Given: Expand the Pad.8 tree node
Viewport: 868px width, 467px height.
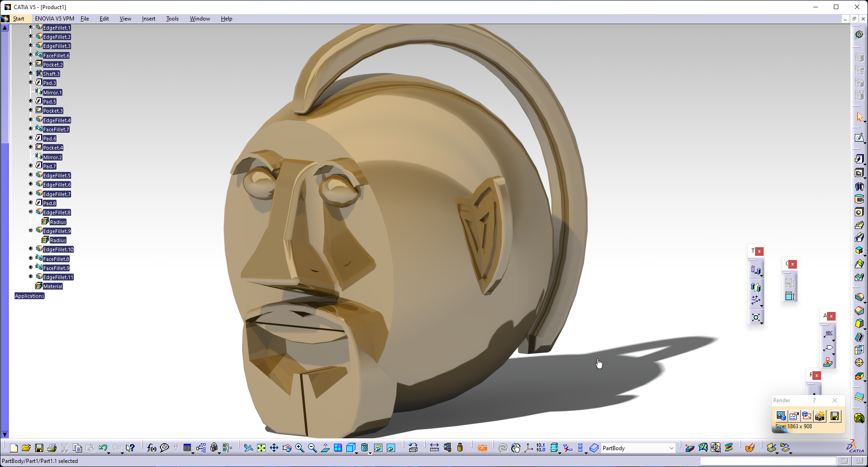Looking at the screenshot, I should 31,203.
